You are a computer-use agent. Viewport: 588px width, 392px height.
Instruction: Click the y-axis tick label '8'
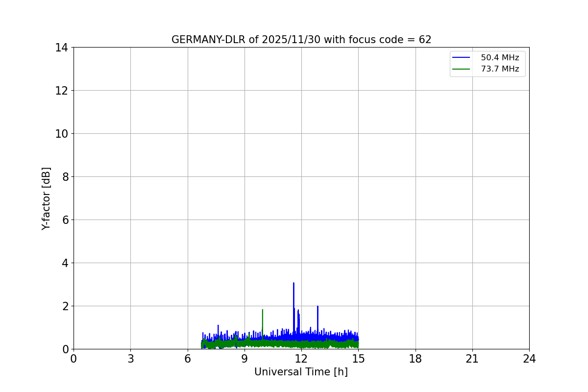(x=65, y=177)
